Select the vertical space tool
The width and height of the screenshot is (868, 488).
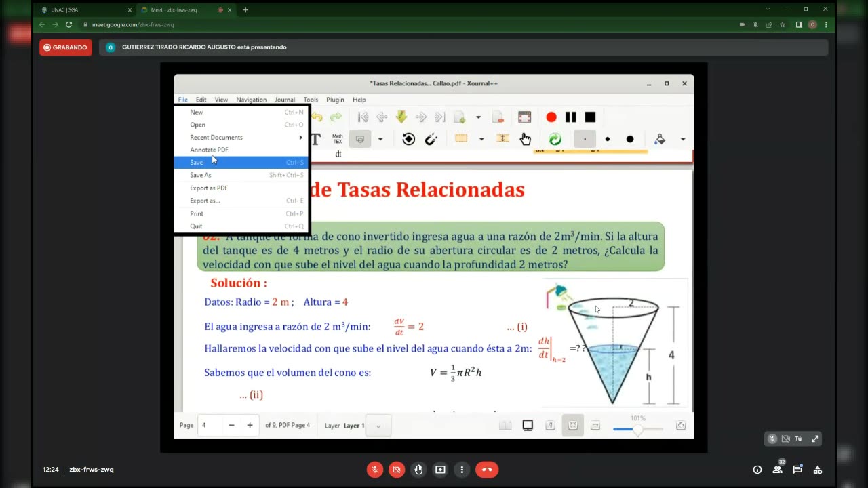tap(502, 139)
